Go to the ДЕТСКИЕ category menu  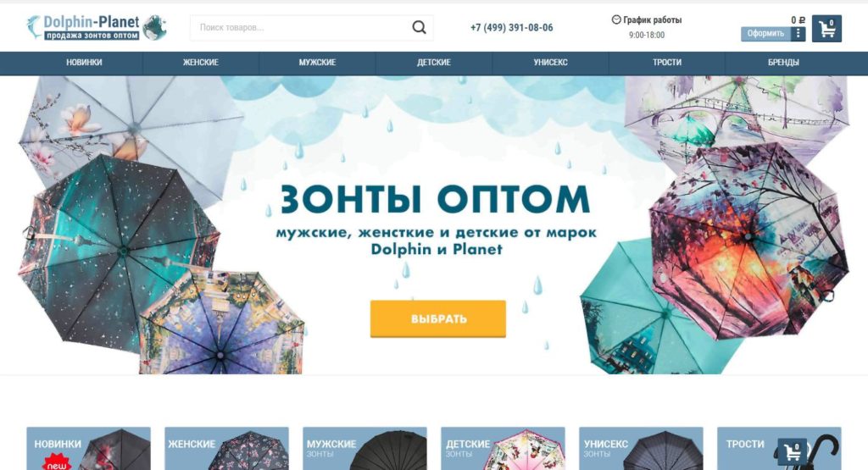tap(433, 63)
